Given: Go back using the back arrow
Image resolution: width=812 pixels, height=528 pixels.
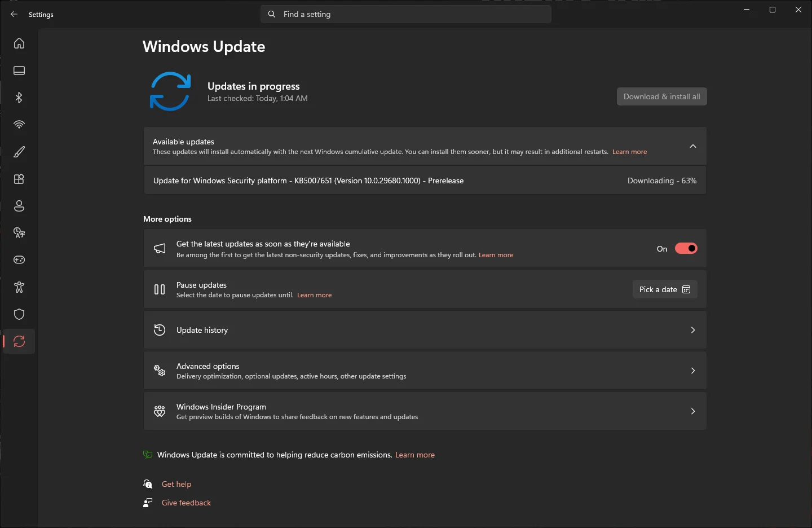Looking at the screenshot, I should coord(14,14).
